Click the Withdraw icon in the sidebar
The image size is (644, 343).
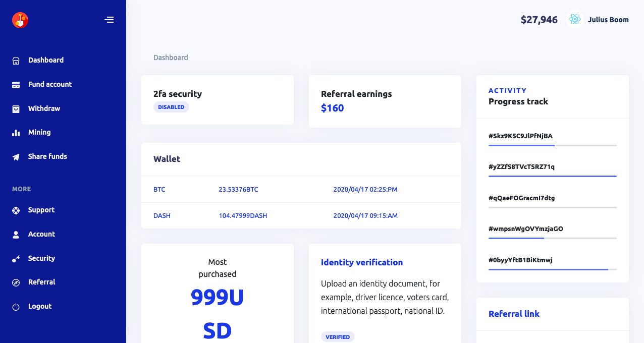pos(16,109)
